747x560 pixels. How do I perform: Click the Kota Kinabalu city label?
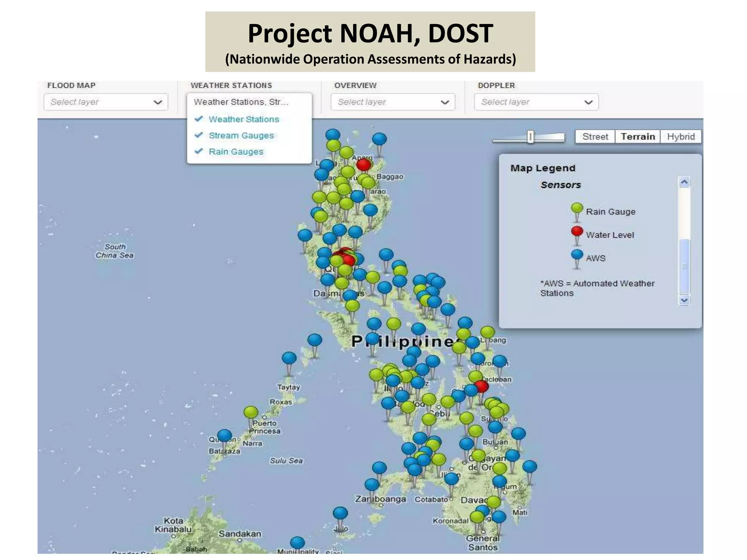tap(173, 525)
